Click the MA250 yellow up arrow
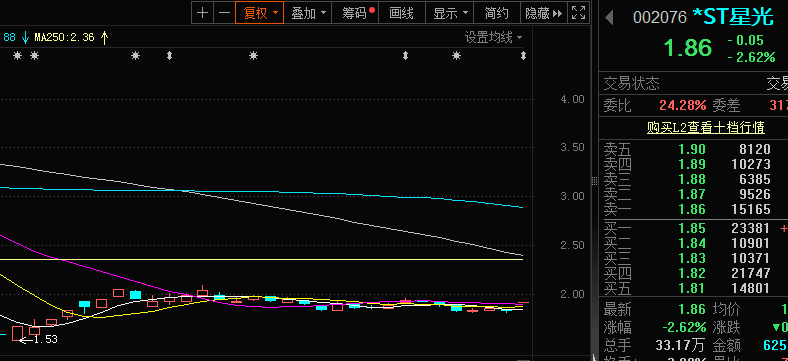The width and height of the screenshot is (788, 361). [105, 37]
